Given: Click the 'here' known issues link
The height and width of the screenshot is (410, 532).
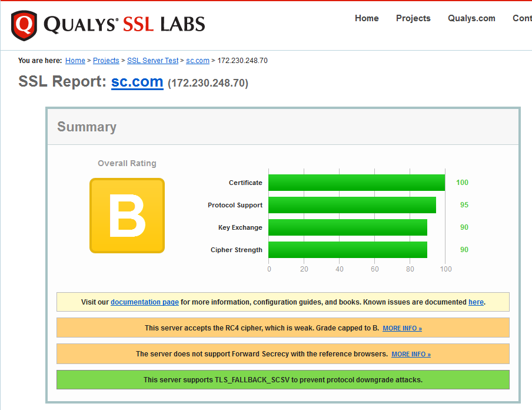Looking at the screenshot, I should tap(476, 302).
